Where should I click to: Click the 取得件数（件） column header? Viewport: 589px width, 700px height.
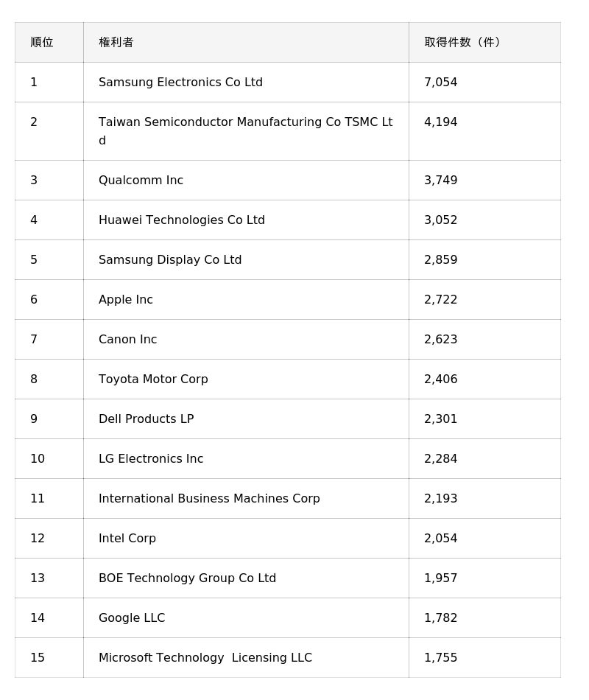pos(464,43)
